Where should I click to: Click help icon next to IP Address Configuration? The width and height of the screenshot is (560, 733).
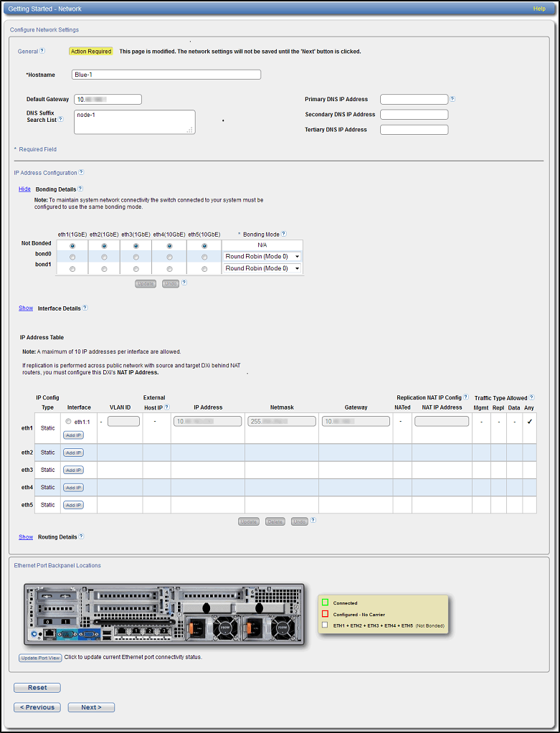pyautogui.click(x=81, y=172)
